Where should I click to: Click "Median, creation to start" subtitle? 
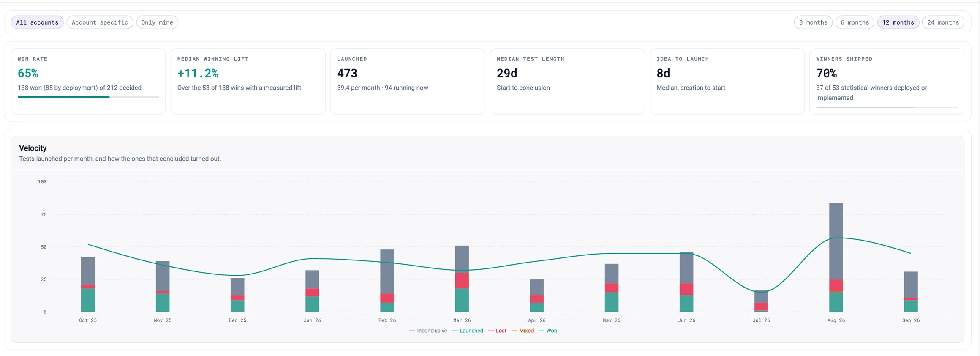691,88
